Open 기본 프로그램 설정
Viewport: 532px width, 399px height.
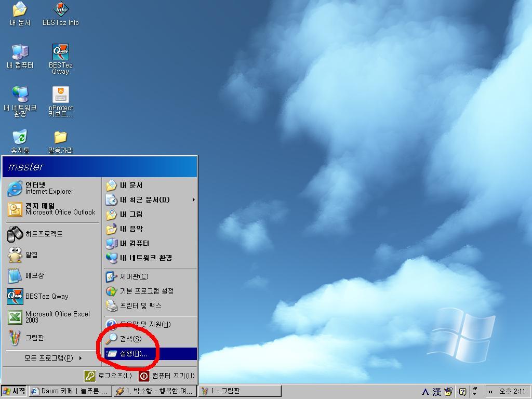pos(151,291)
